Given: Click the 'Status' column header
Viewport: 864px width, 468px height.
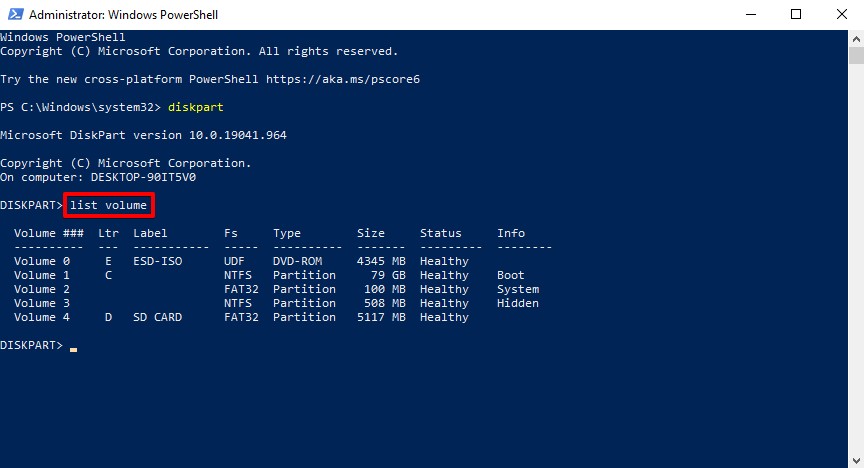Looking at the screenshot, I should tap(440, 233).
